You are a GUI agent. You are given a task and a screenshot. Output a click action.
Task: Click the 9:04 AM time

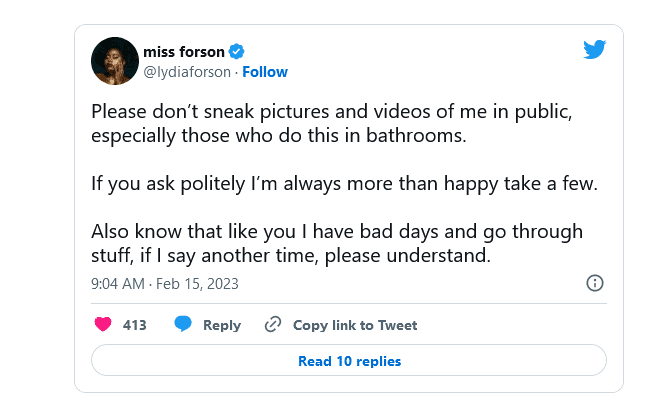(x=118, y=284)
